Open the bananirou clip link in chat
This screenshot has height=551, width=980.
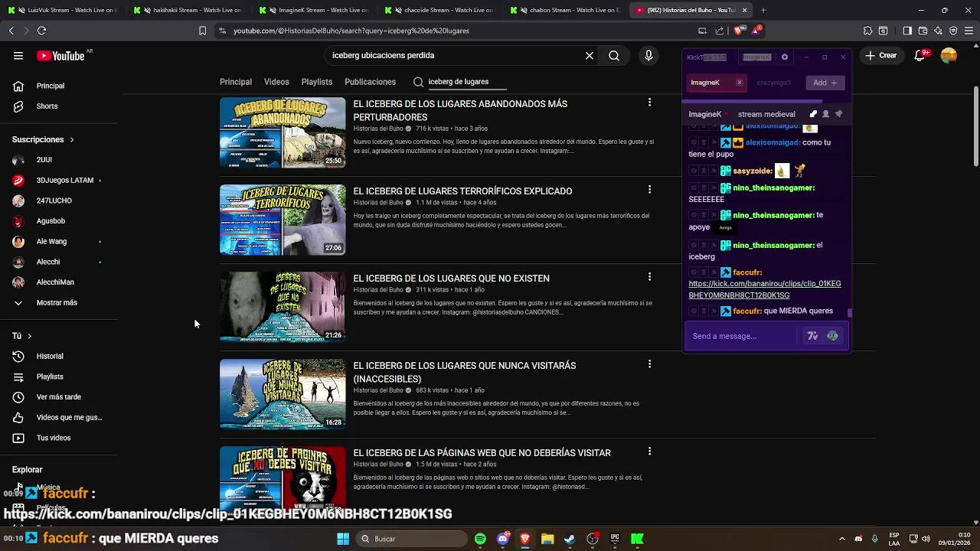tap(765, 289)
